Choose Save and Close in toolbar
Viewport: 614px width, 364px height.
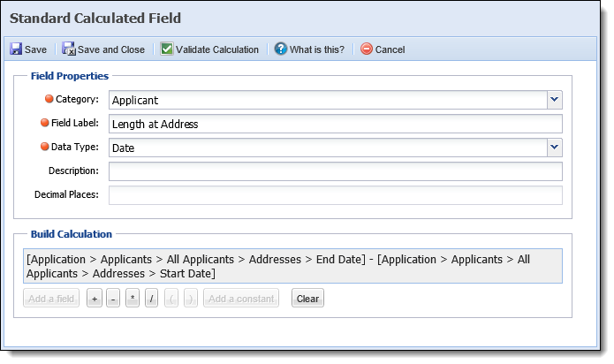103,49
